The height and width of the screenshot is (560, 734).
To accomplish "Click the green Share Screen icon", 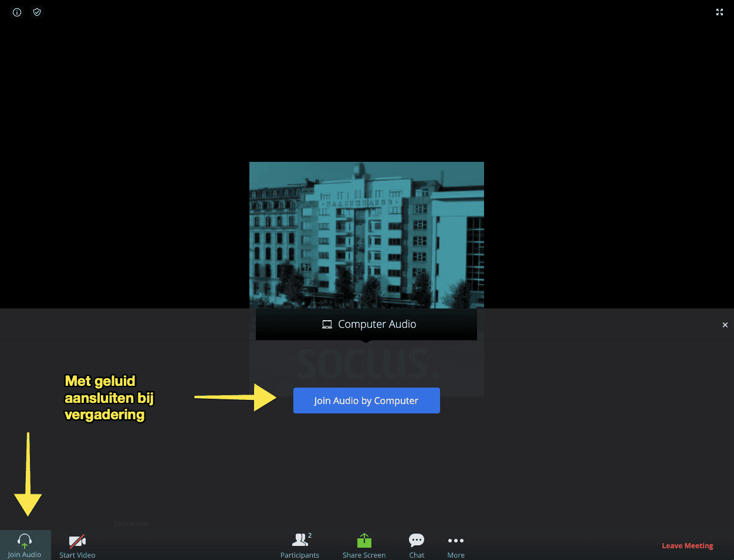I will 364,540.
